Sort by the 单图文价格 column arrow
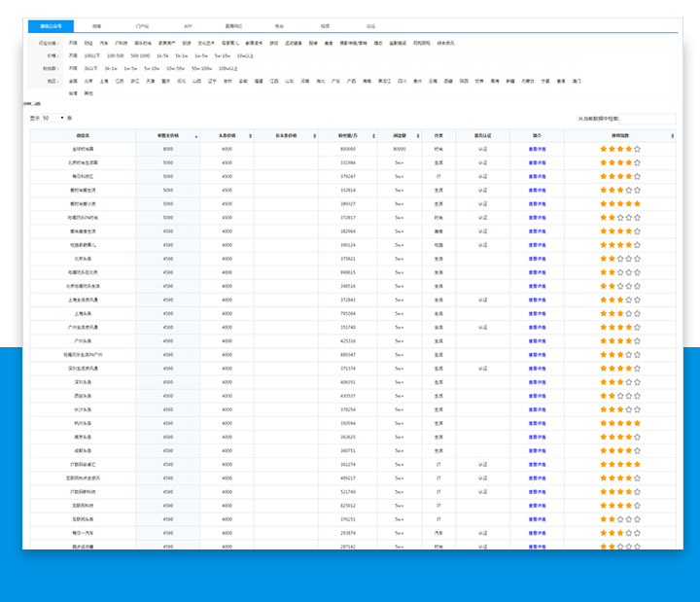 click(x=196, y=136)
